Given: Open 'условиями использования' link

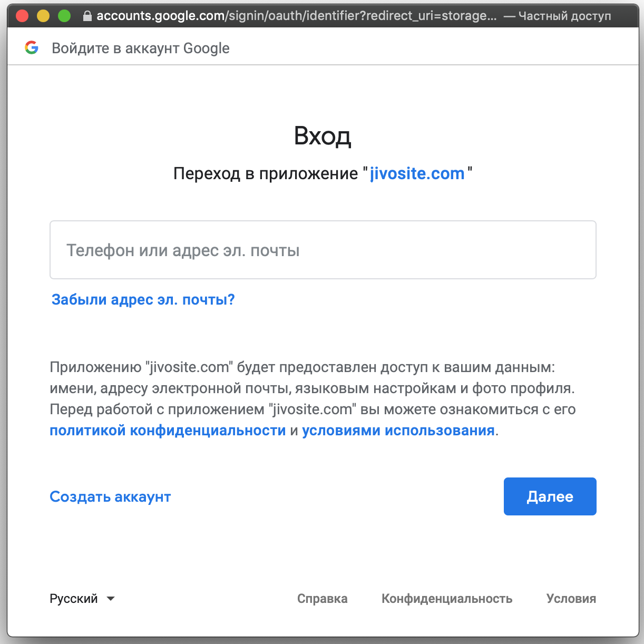Looking at the screenshot, I should (398, 431).
